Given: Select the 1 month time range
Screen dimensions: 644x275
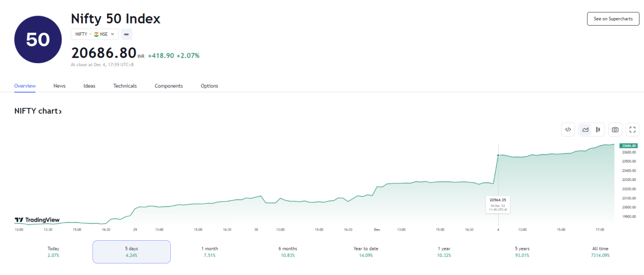Looking at the screenshot, I should tap(209, 252).
